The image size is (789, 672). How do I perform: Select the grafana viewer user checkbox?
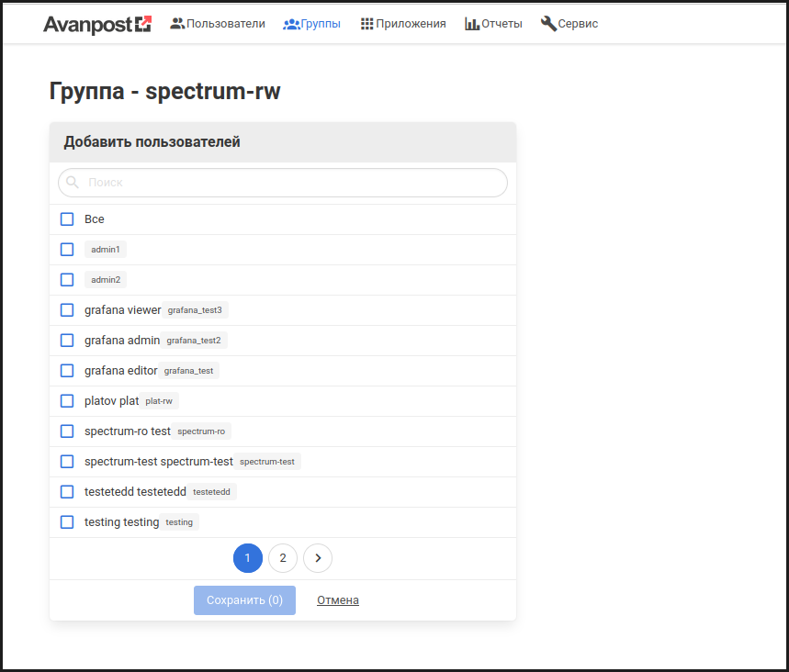click(67, 310)
